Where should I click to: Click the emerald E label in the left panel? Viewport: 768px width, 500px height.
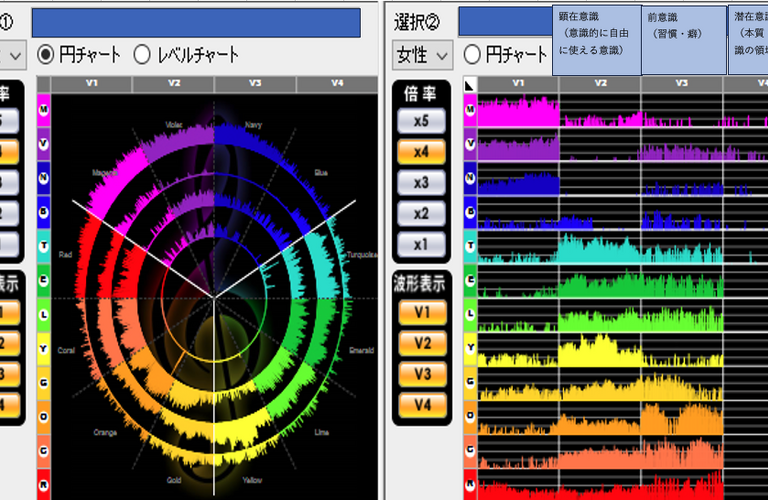click(44, 280)
